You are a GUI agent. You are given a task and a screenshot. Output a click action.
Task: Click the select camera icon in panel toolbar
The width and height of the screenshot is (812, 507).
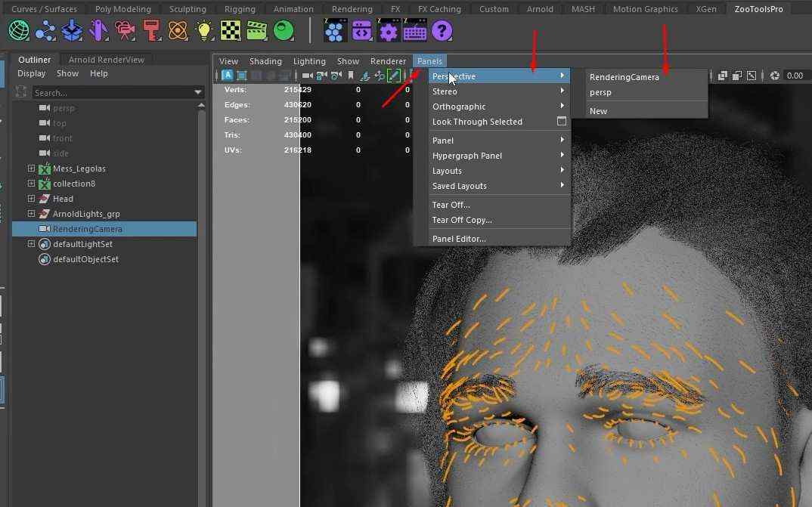pos(307,76)
